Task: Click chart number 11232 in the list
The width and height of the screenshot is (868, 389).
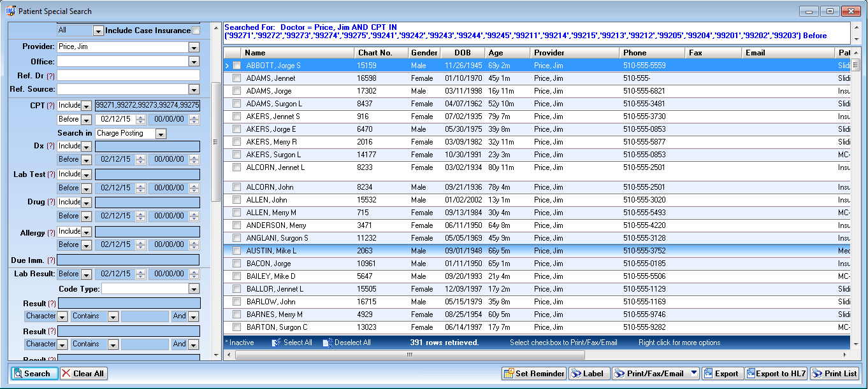Action: click(368, 238)
